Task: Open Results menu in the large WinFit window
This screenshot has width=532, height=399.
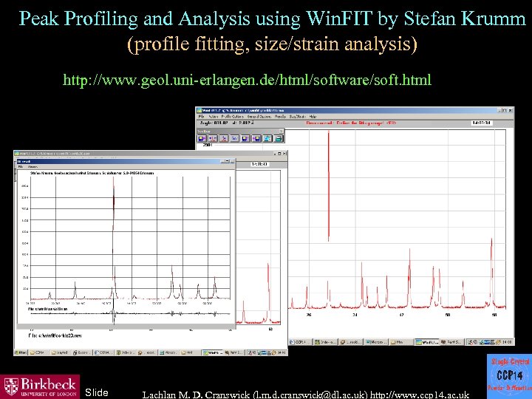Action: click(280, 117)
